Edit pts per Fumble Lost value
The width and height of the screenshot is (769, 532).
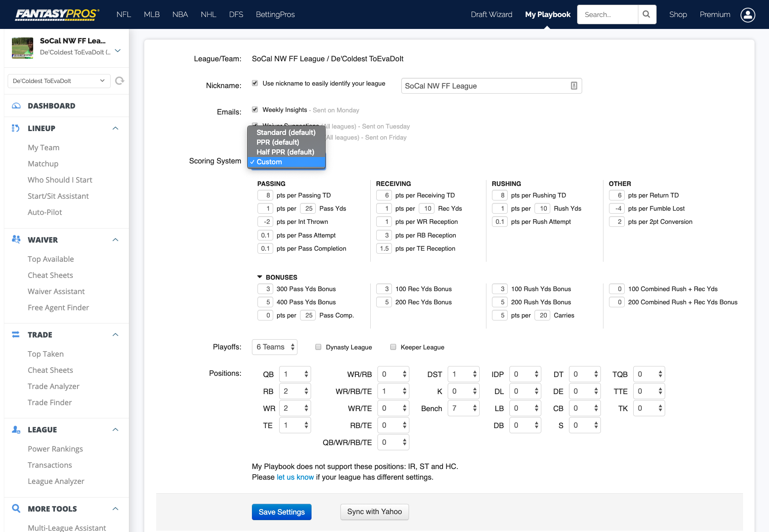(x=617, y=209)
